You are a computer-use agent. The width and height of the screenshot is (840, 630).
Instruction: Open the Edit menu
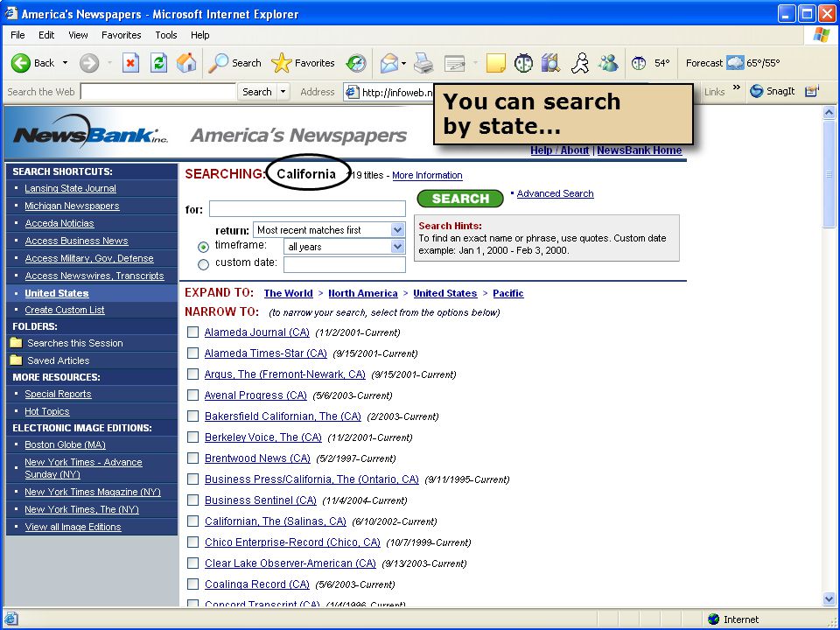pos(46,35)
